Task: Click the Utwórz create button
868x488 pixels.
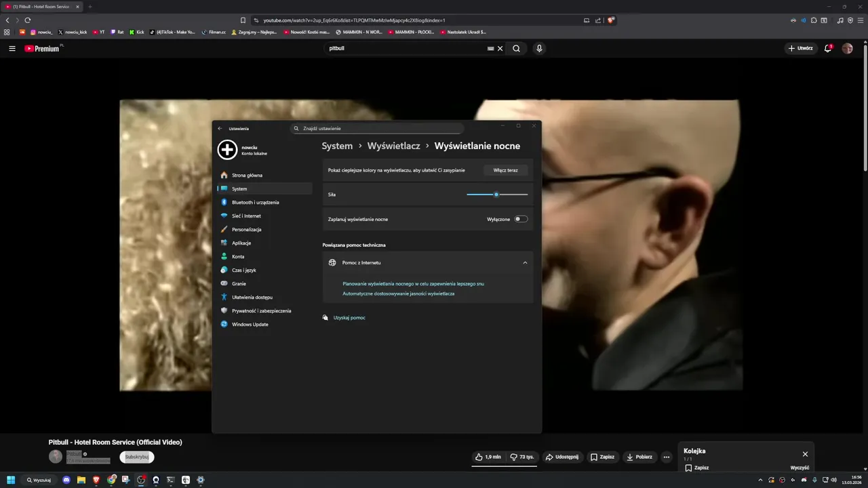Action: [x=801, y=48]
